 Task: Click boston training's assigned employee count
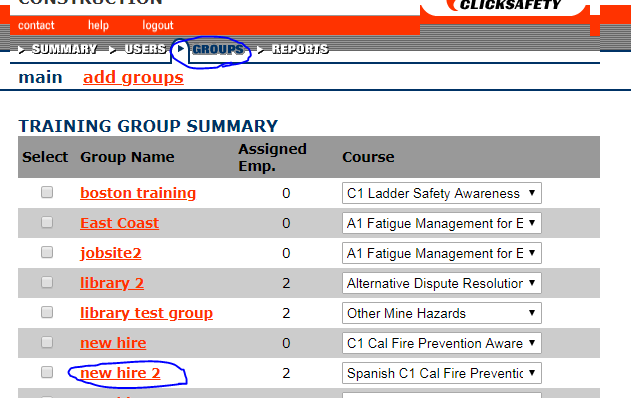[286, 194]
